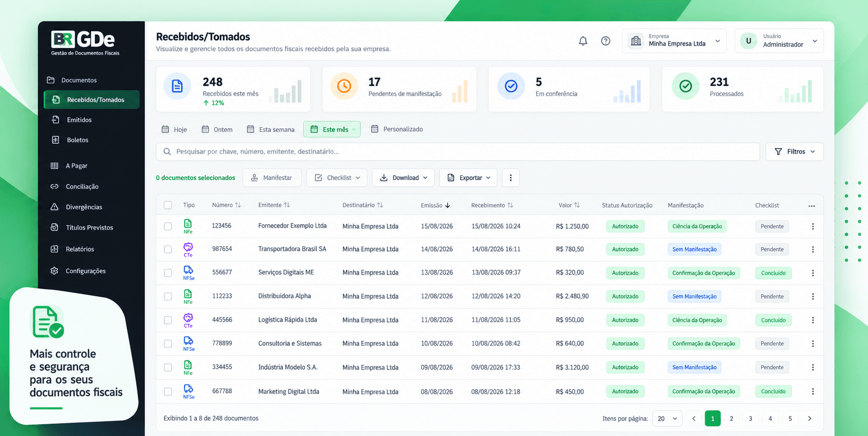868x436 pixels.
Task: Click the CTe type icon for document 987654
Action: coord(188,250)
